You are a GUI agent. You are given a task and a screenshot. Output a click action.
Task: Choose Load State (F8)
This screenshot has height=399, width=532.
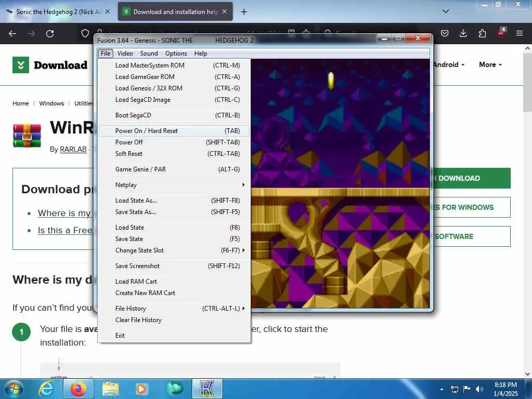coord(175,228)
